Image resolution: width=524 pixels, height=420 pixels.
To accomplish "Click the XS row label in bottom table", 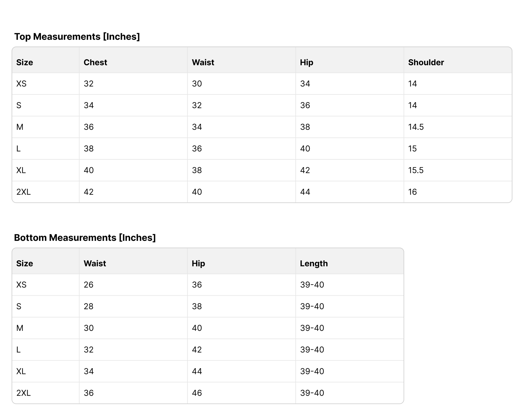I will click(21, 285).
